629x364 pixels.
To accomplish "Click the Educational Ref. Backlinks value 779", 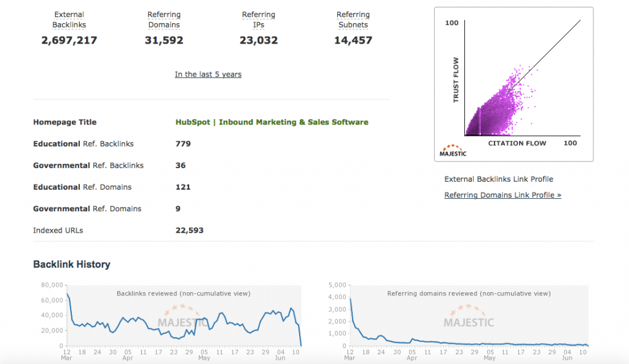I will [x=183, y=144].
